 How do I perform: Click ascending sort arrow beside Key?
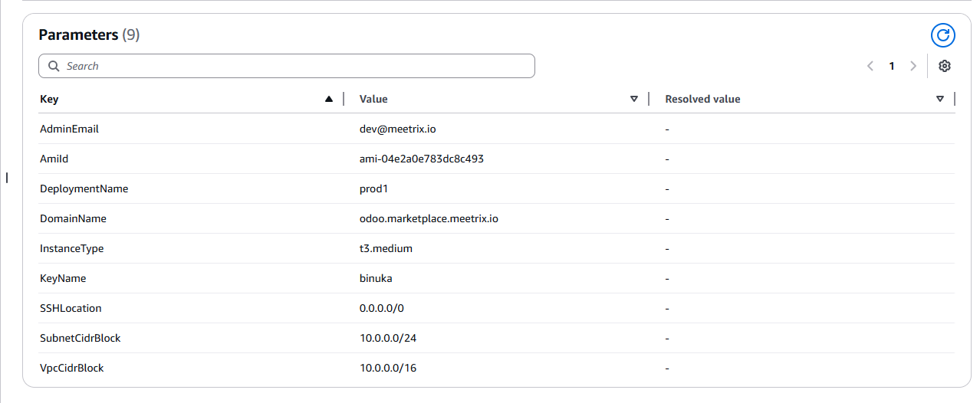point(329,99)
